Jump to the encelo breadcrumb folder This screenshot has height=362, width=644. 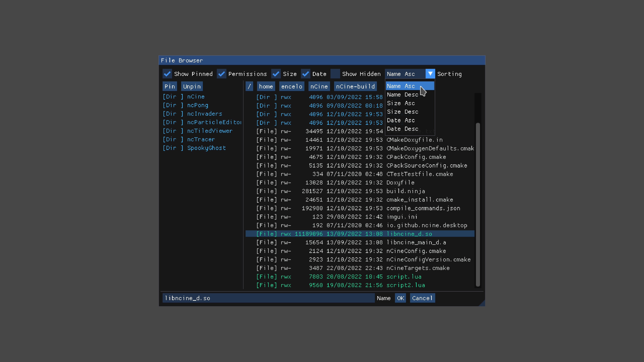(x=291, y=86)
